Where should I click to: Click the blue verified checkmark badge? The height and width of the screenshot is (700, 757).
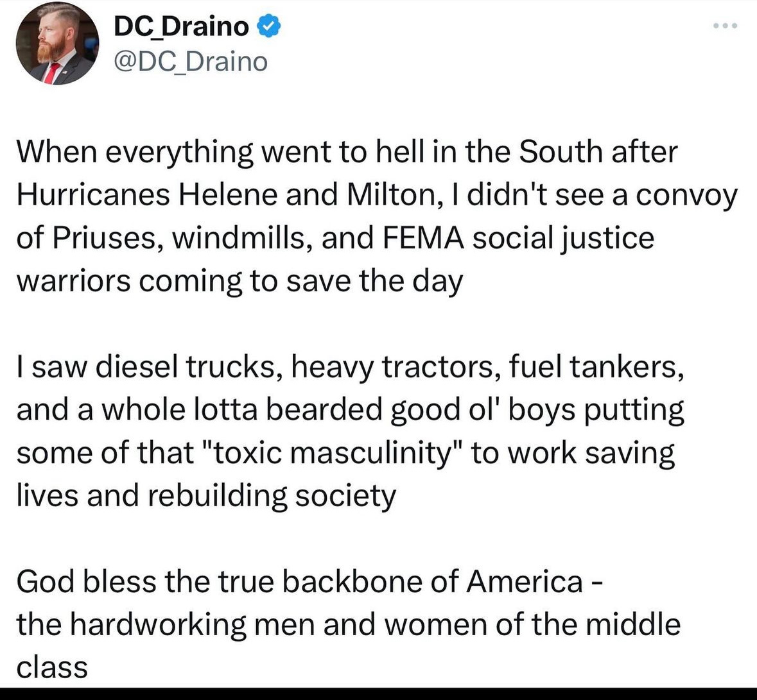(268, 26)
